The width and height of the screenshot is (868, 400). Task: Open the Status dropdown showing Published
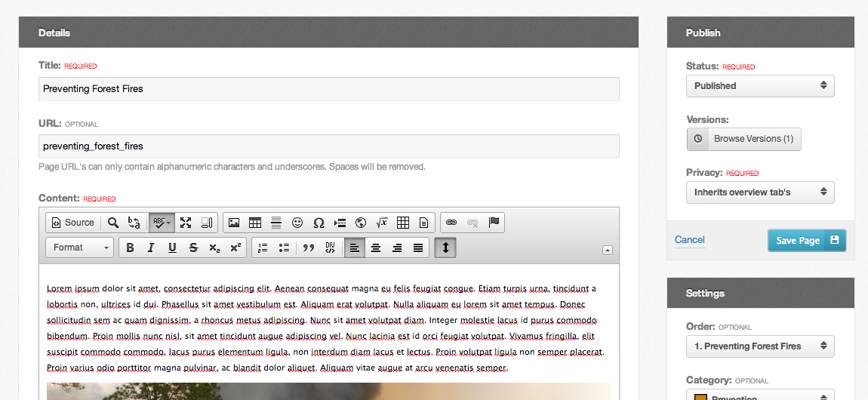760,86
